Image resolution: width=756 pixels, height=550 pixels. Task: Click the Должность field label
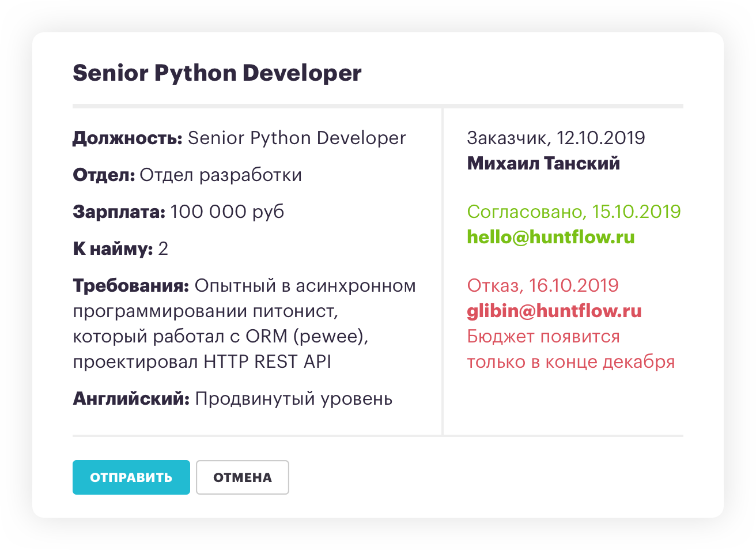point(127,138)
